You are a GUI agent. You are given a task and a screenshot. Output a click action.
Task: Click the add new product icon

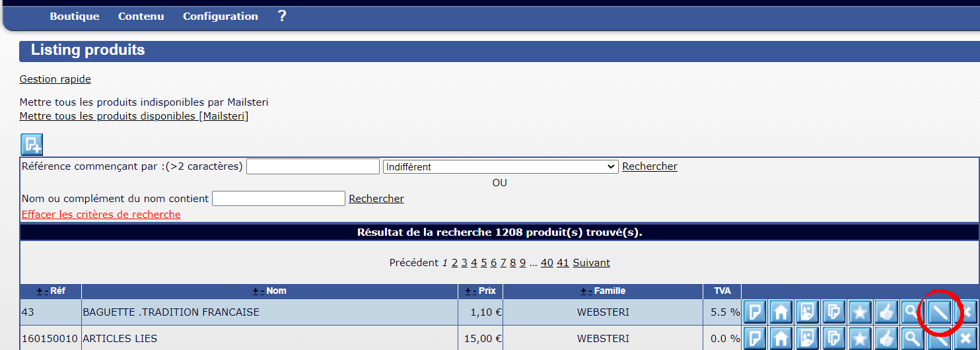coord(32,144)
